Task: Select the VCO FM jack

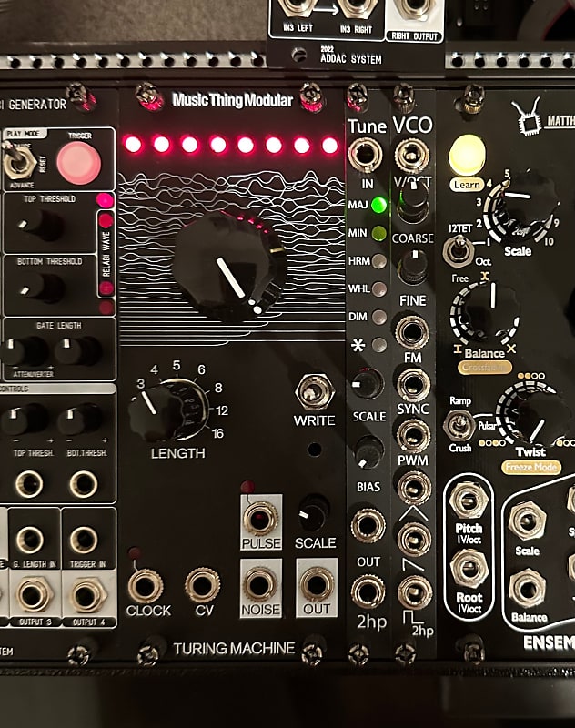Action: [412, 332]
